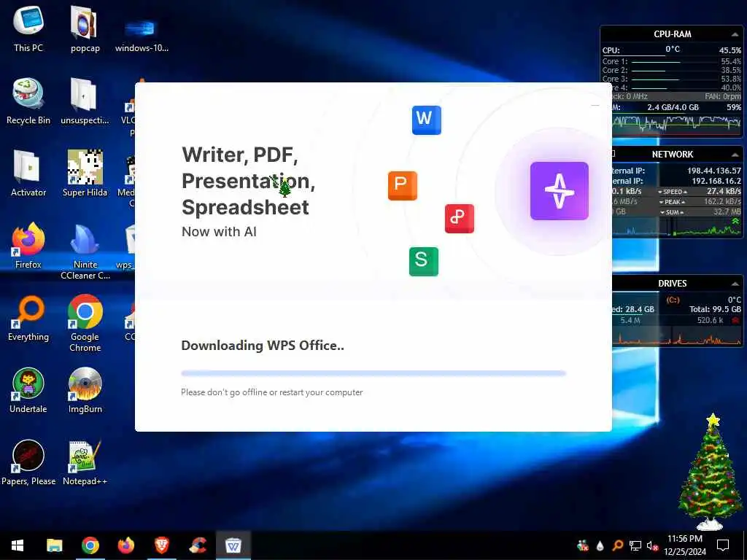Switch to Brave browser on the taskbar
This screenshot has height=560, width=747.
coord(162,545)
